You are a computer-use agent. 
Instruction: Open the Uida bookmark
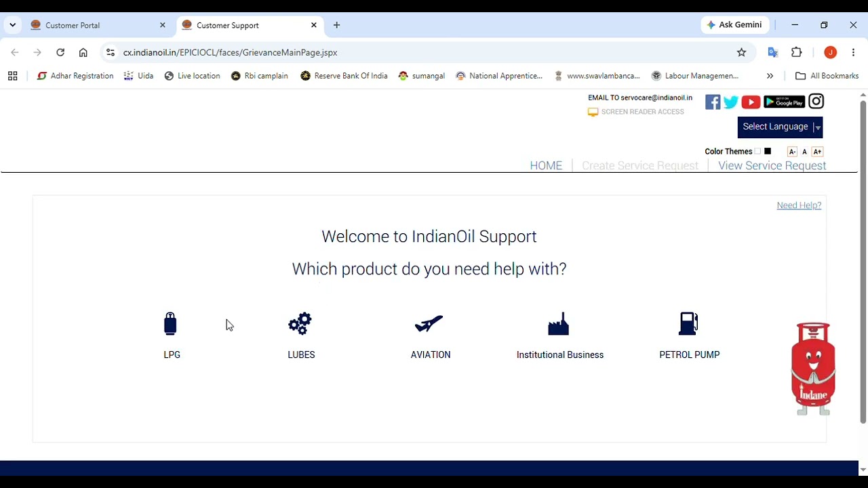(139, 76)
